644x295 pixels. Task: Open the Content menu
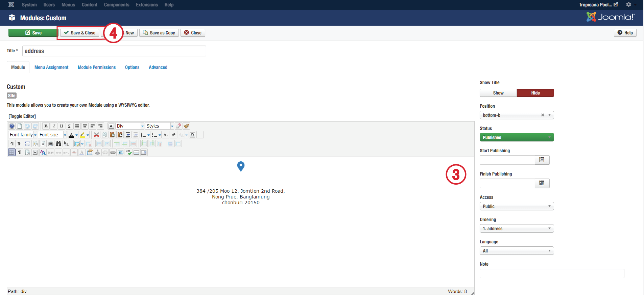point(90,5)
